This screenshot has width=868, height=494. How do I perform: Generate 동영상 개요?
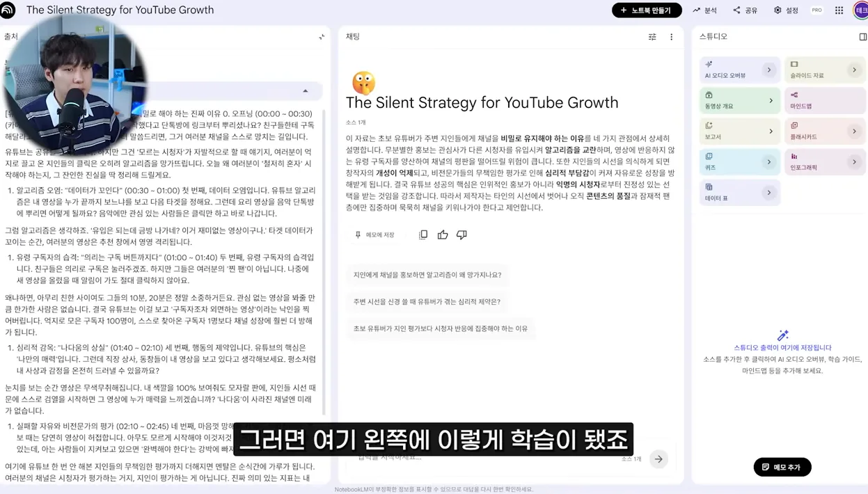(x=739, y=100)
